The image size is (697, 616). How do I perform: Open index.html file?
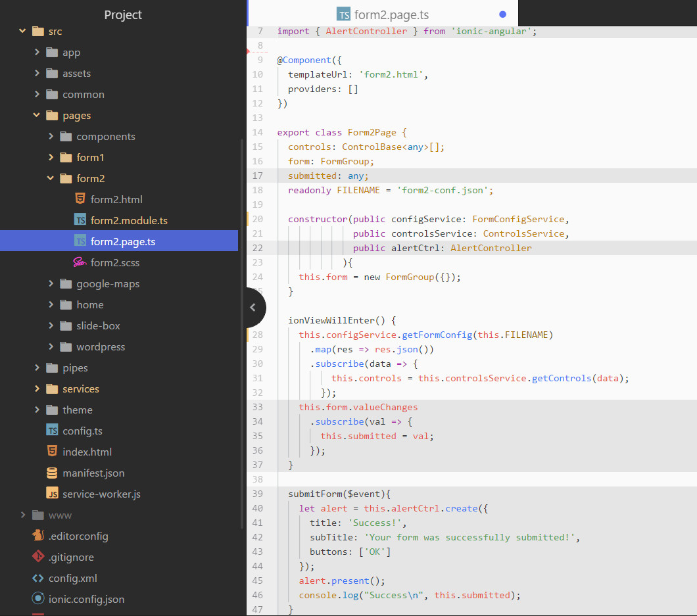pos(87,452)
